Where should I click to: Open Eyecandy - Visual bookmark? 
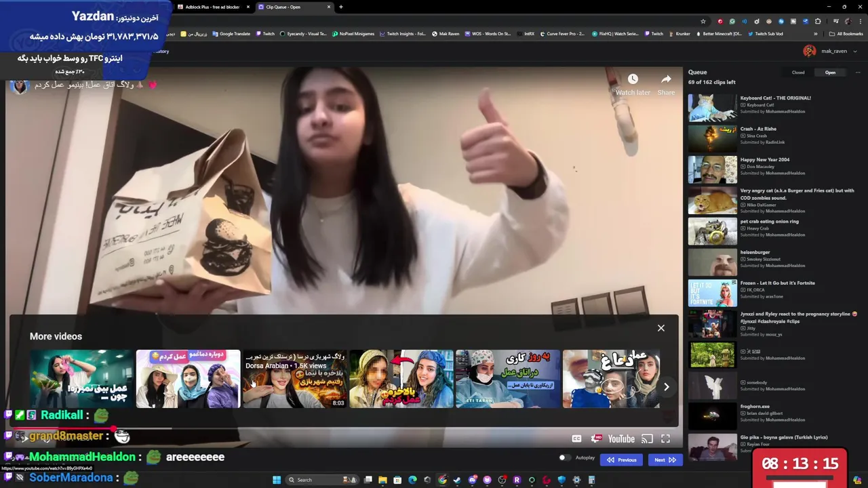[302, 34]
